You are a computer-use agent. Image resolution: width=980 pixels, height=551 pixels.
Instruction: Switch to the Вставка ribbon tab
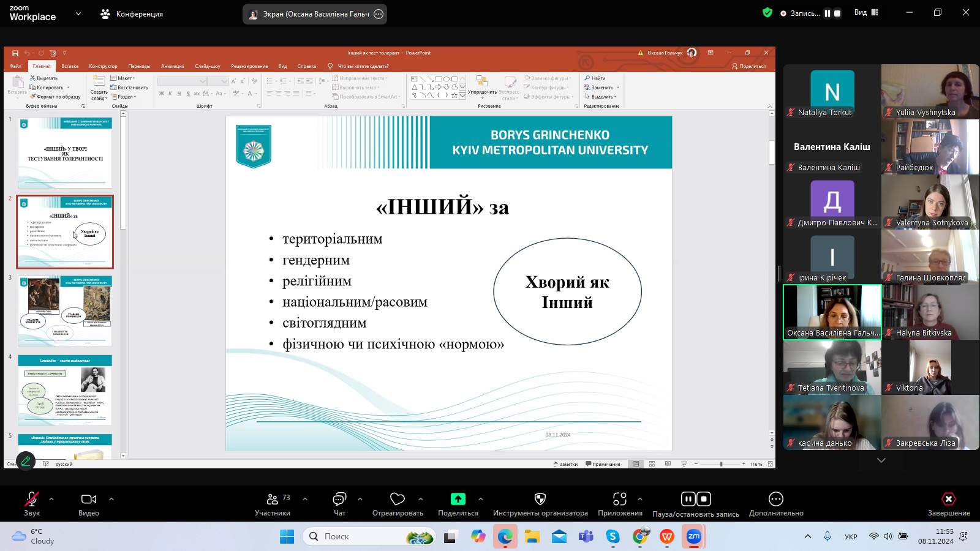(x=70, y=66)
